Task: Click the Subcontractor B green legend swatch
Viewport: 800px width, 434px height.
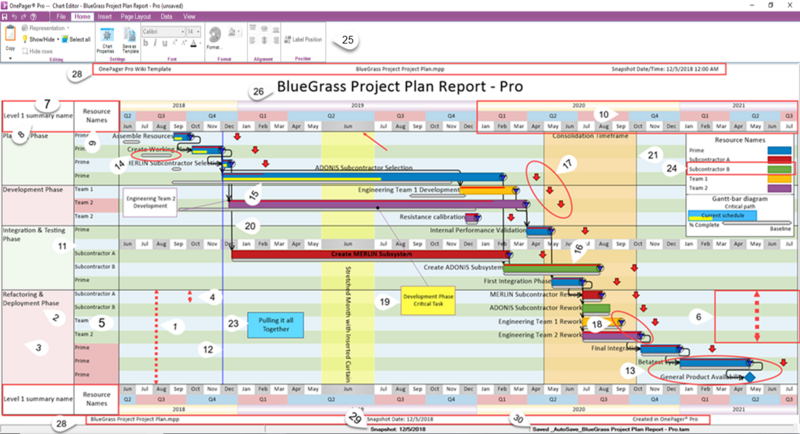Action: 779,169
